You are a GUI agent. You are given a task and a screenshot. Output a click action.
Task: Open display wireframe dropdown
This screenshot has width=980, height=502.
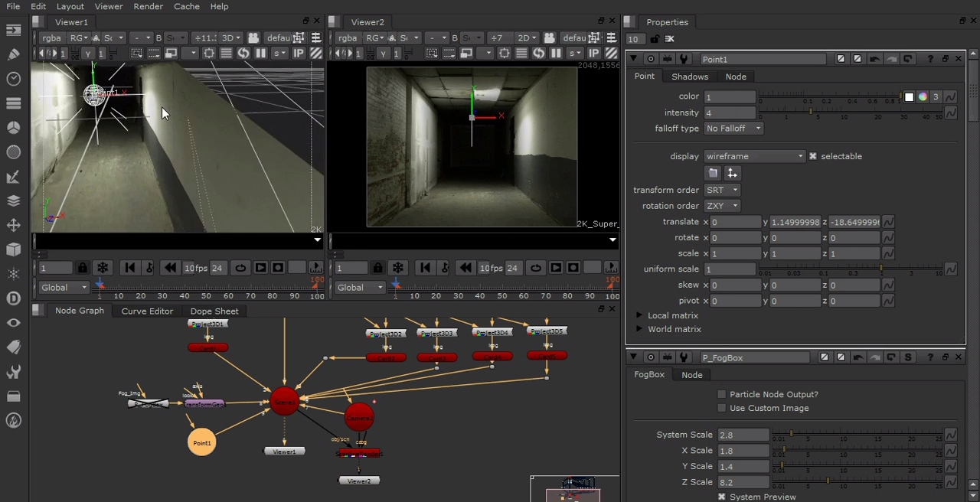pos(755,156)
